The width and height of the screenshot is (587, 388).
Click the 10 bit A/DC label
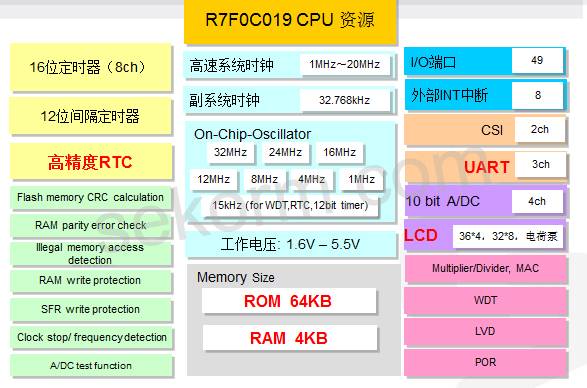(x=442, y=201)
